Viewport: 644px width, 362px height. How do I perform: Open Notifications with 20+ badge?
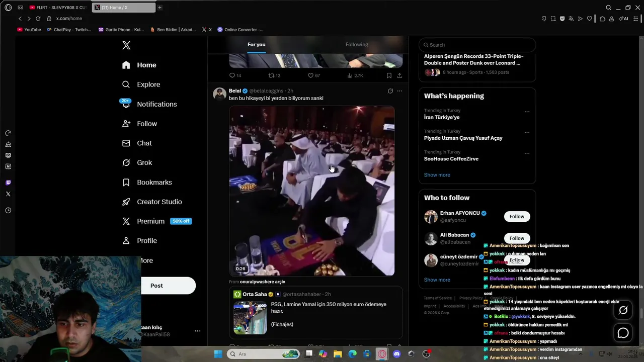(149, 104)
